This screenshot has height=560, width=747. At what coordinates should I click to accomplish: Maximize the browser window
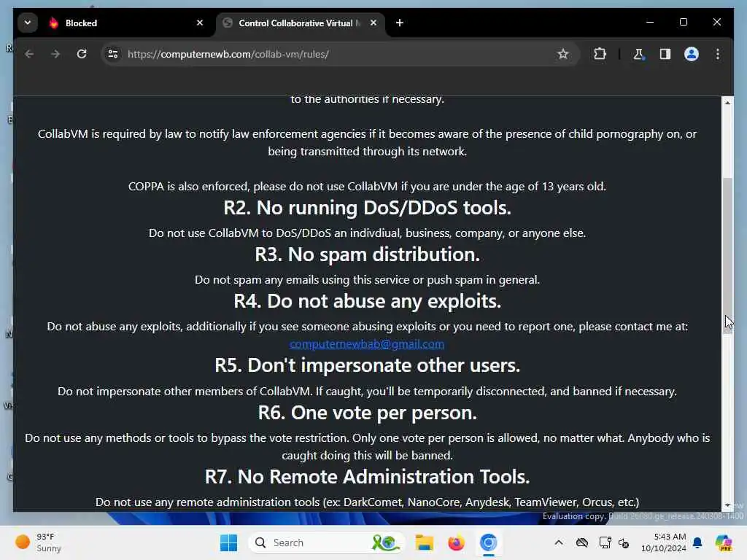683,23
